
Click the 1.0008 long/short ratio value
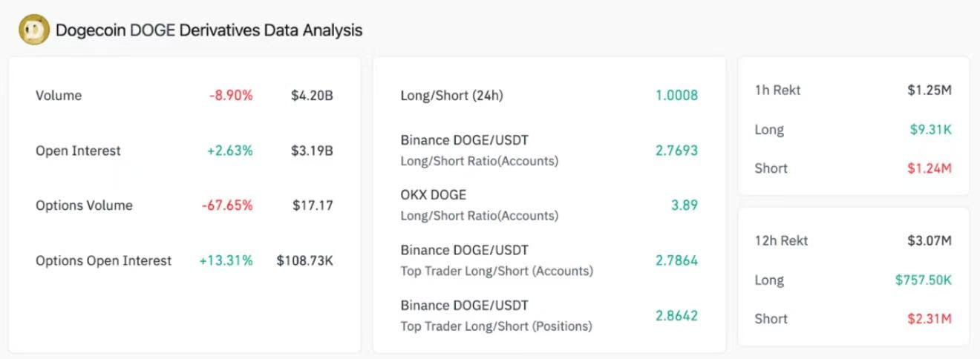pyautogui.click(x=676, y=96)
